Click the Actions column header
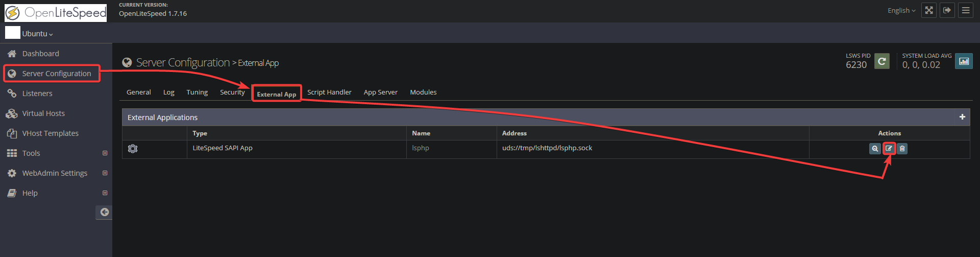980x257 pixels. [890, 133]
